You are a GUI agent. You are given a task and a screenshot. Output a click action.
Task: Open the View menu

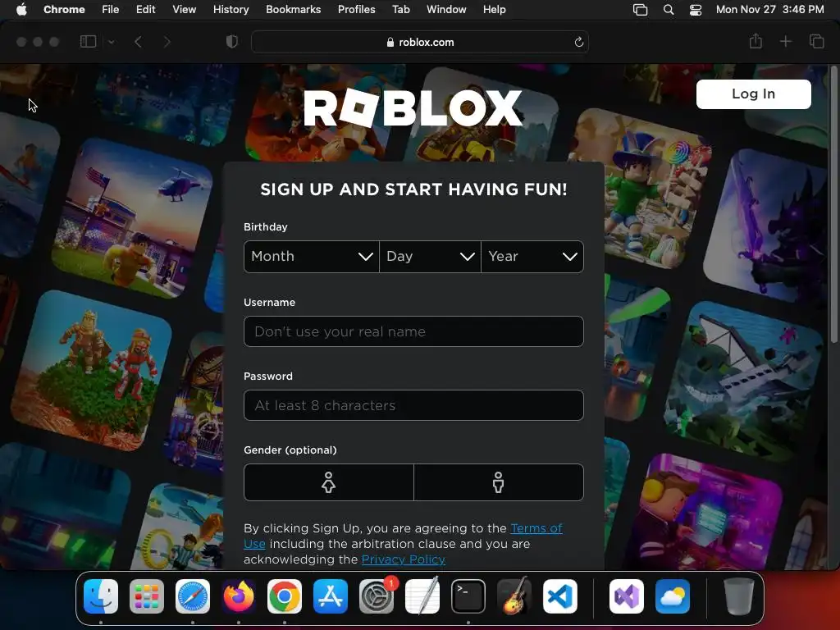pyautogui.click(x=185, y=9)
